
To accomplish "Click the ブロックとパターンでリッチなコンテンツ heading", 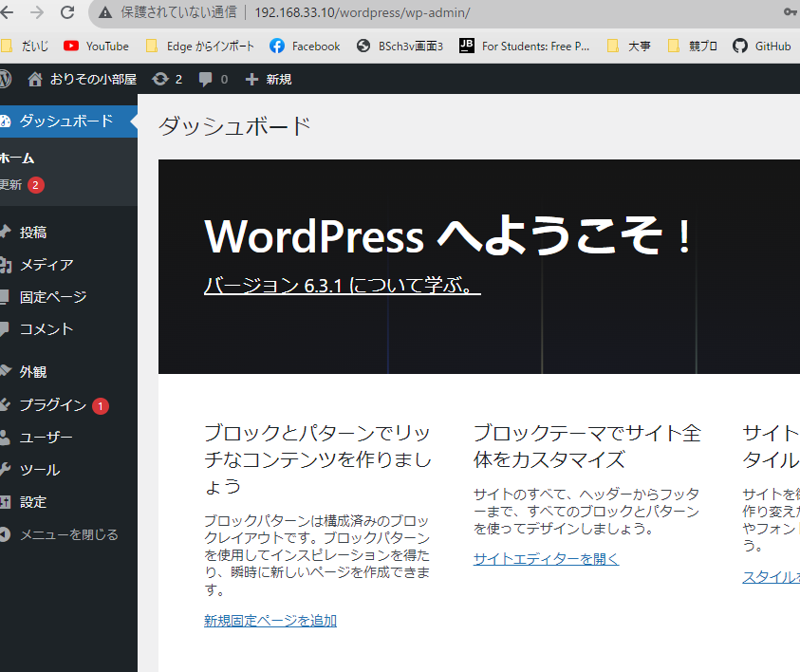I will pyautogui.click(x=317, y=459).
